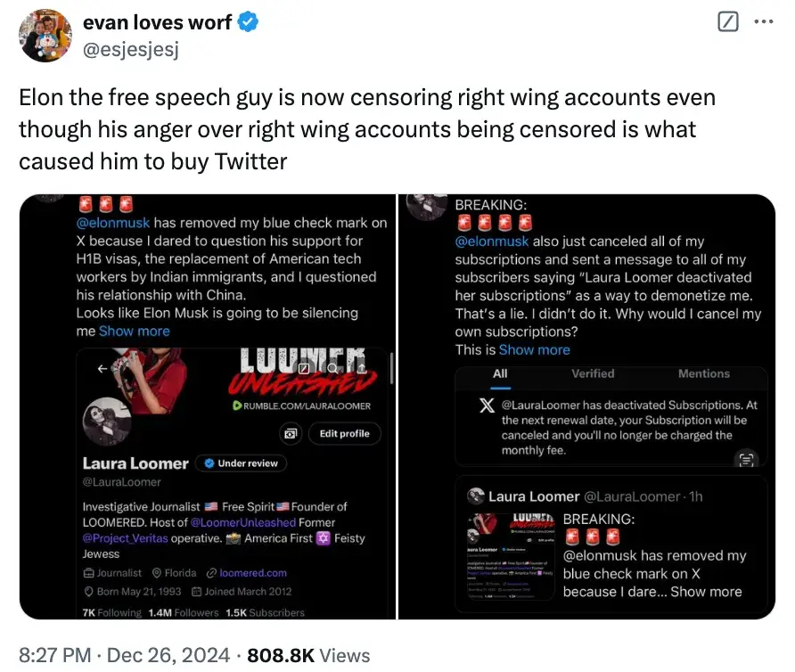Open the @esjesjesj handle link
795x672 pixels.
130,49
